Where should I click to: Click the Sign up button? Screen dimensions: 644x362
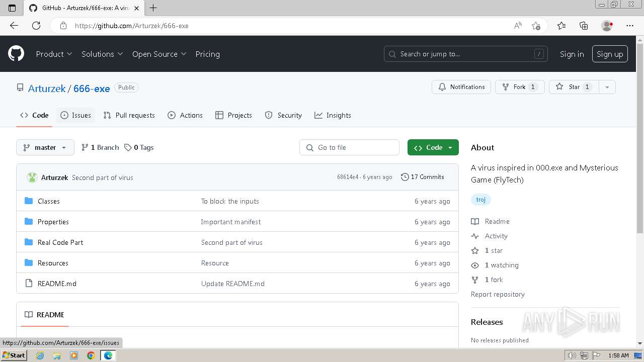(610, 54)
